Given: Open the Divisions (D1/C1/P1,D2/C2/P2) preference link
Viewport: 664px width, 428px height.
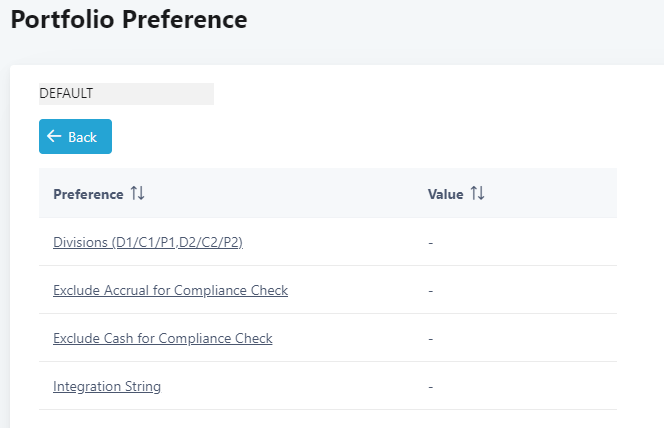Looking at the screenshot, I should point(148,243).
